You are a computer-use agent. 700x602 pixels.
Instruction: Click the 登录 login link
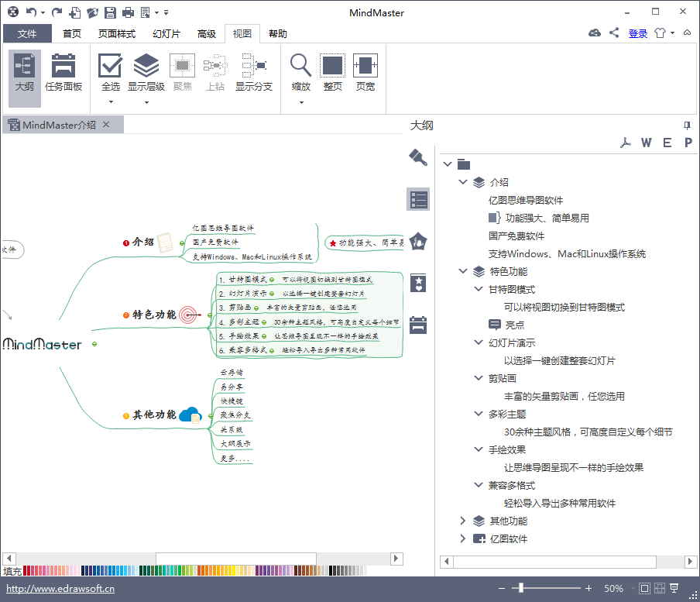[x=638, y=33]
